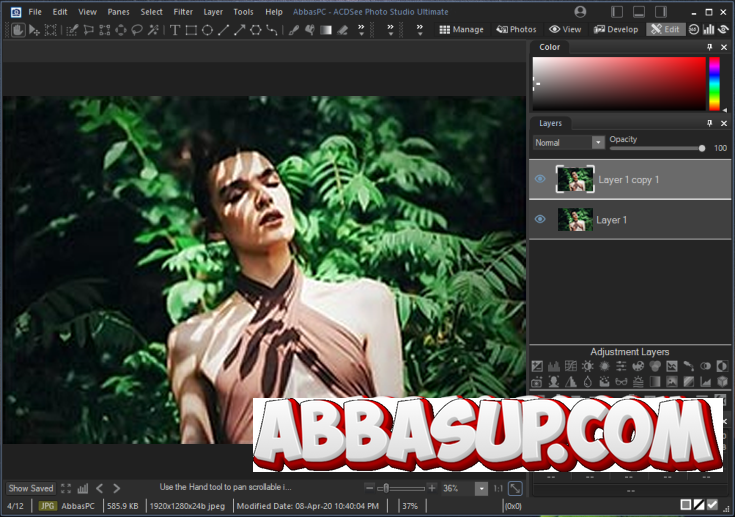Open the Layer menu
Viewport: 735px width, 517px height.
tap(213, 12)
